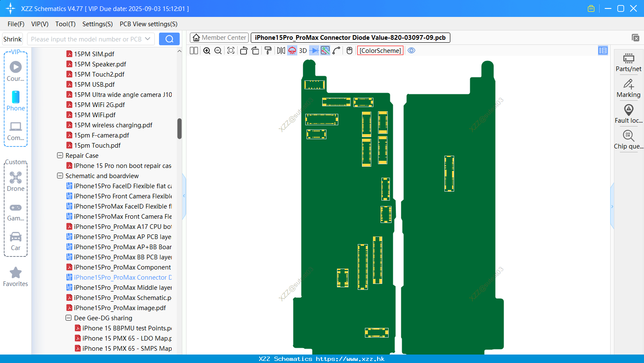
Task: Mirror the PCB view
Action: pos(281,50)
